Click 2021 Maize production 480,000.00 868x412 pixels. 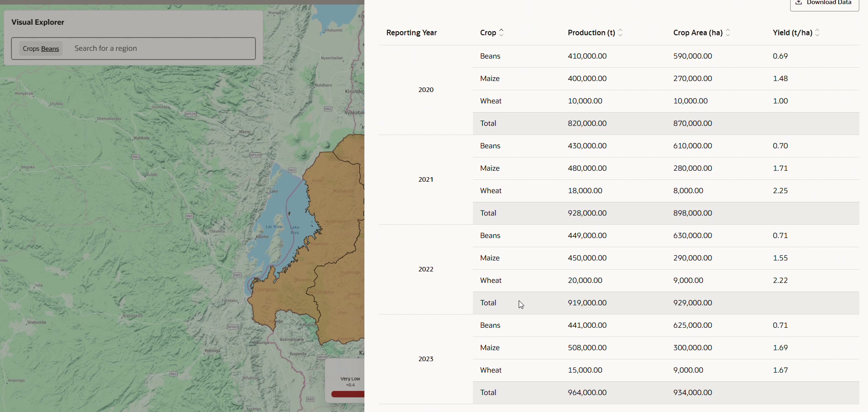587,168
